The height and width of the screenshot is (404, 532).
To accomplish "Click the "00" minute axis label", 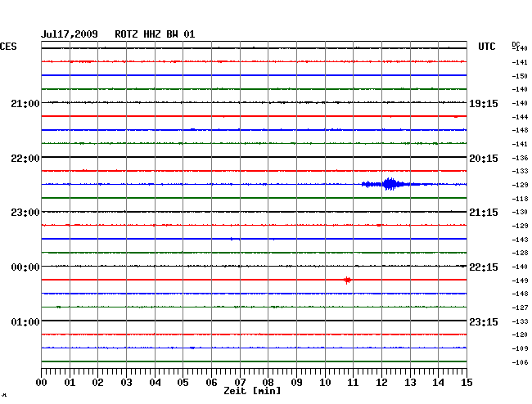I will pos(42,383).
